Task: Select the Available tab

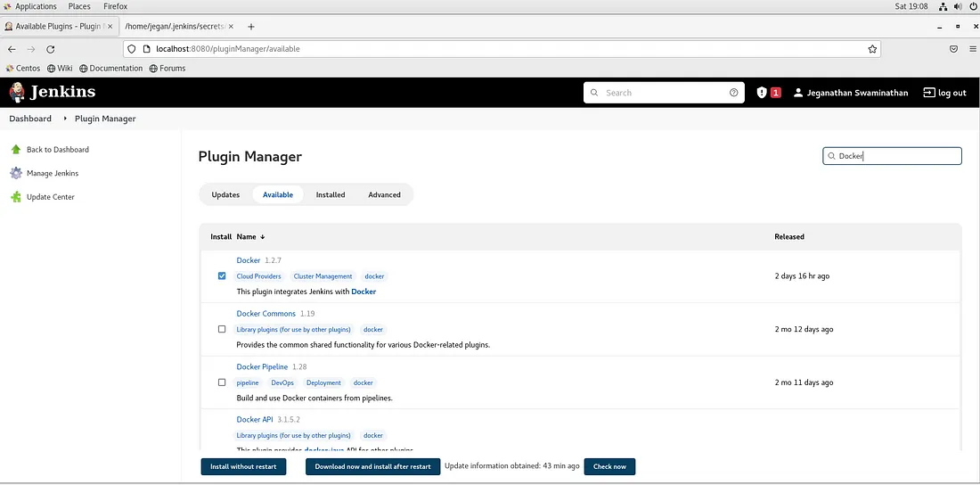Action: click(277, 194)
